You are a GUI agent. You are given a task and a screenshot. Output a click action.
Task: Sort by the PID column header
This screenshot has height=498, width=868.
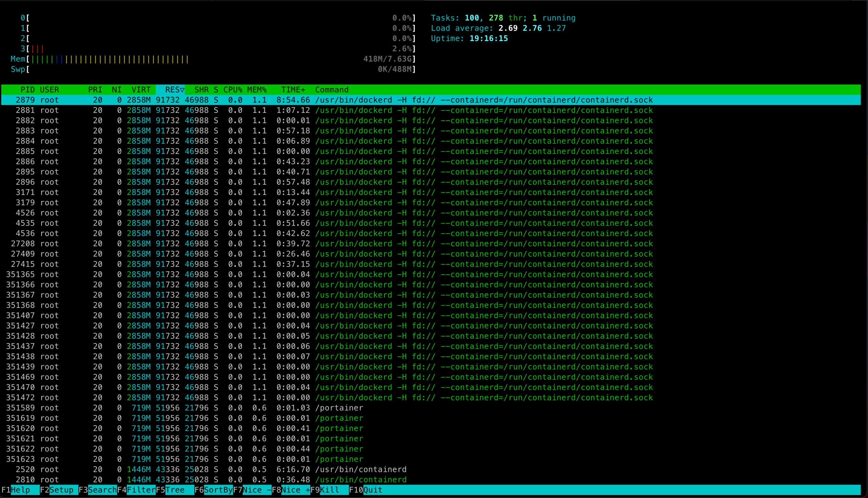click(27, 89)
